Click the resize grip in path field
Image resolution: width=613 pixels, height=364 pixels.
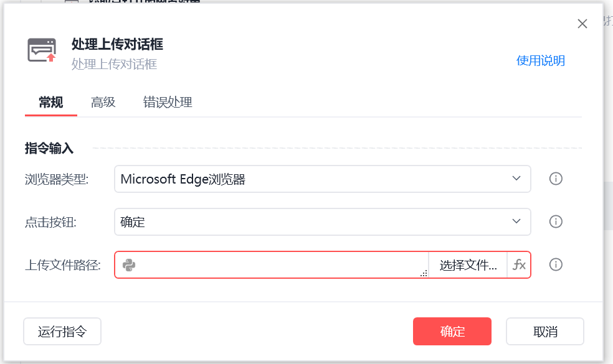pyautogui.click(x=424, y=273)
